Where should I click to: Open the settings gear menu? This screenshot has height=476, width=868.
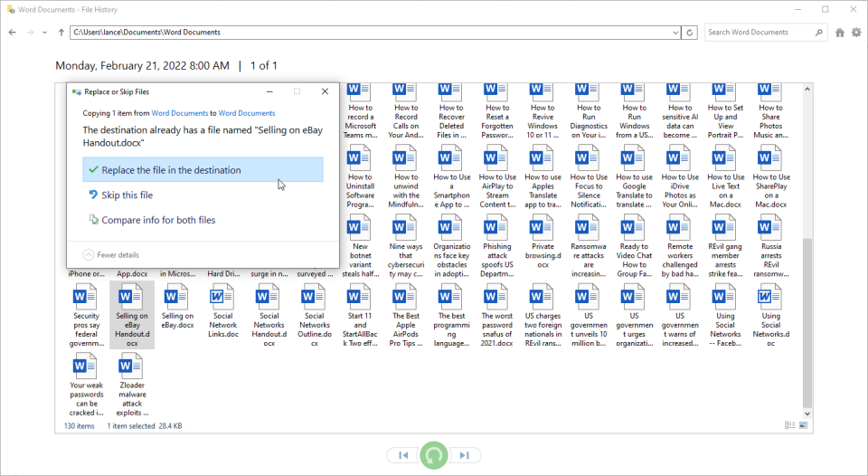coord(856,33)
